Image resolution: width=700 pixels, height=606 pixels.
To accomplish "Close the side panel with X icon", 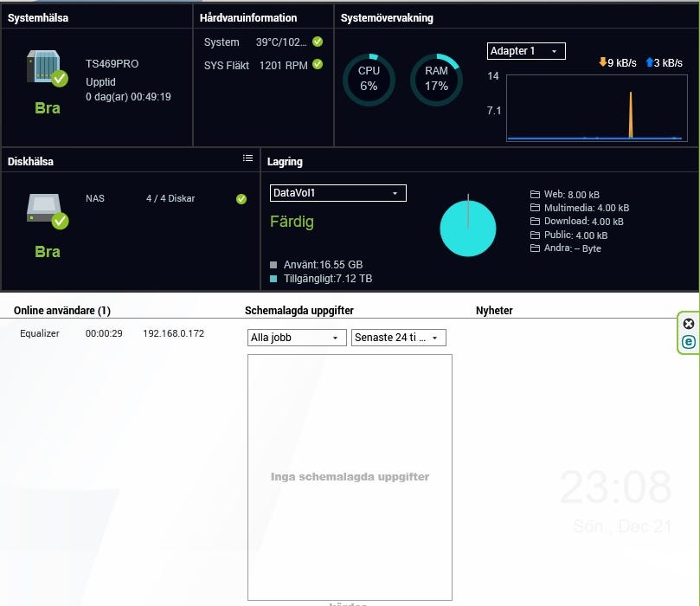I will click(x=689, y=324).
